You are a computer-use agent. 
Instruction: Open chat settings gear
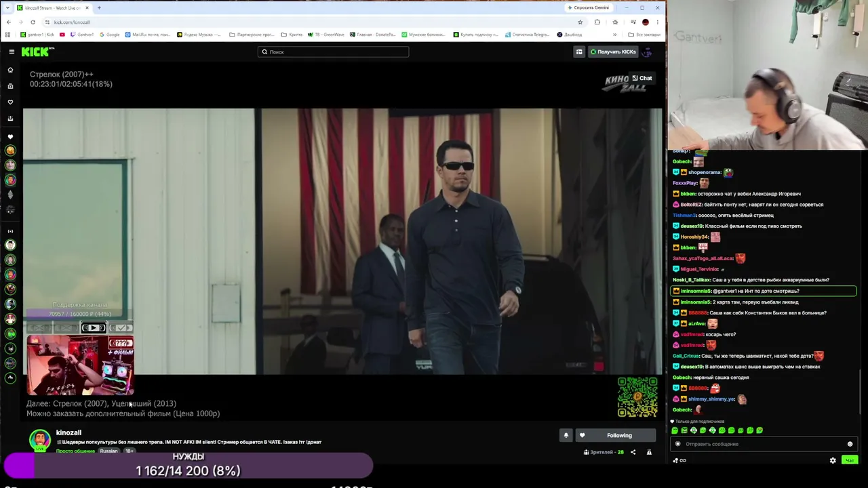tap(833, 460)
